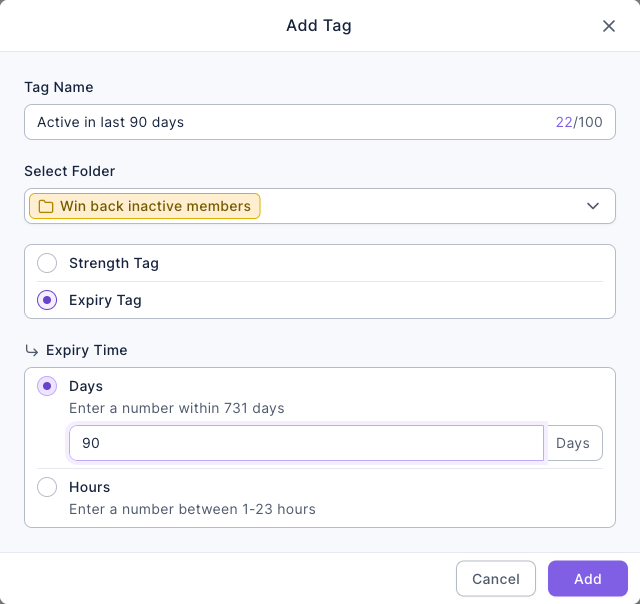
Task: Click the Win back inactive members folder chip
Action: 144,206
